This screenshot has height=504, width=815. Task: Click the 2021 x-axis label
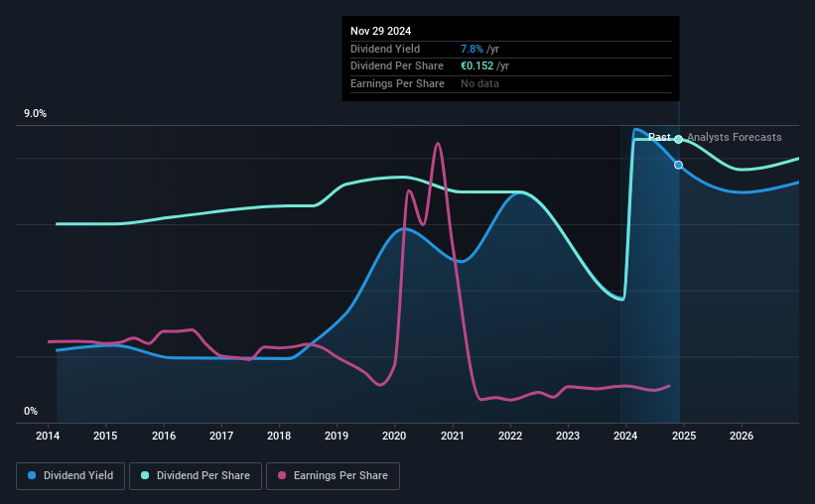click(453, 436)
